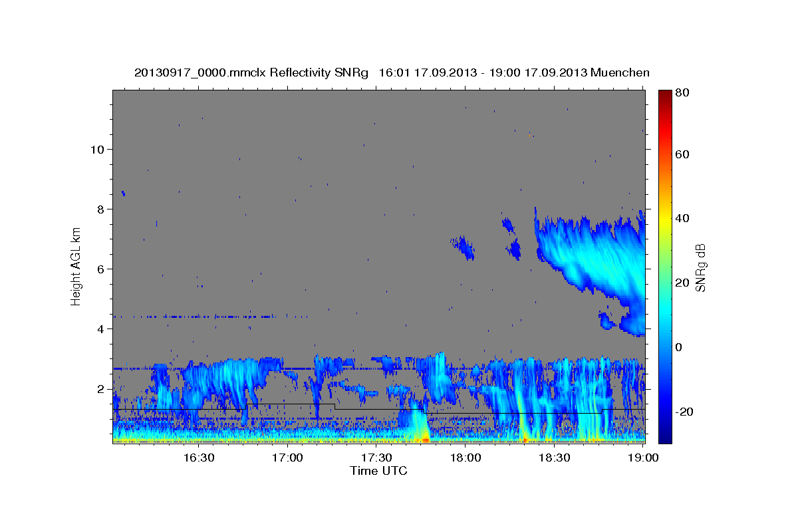This screenshot has height=532, width=798.
Task: Click the 'Height AGL km' axis label
Action: (76, 267)
